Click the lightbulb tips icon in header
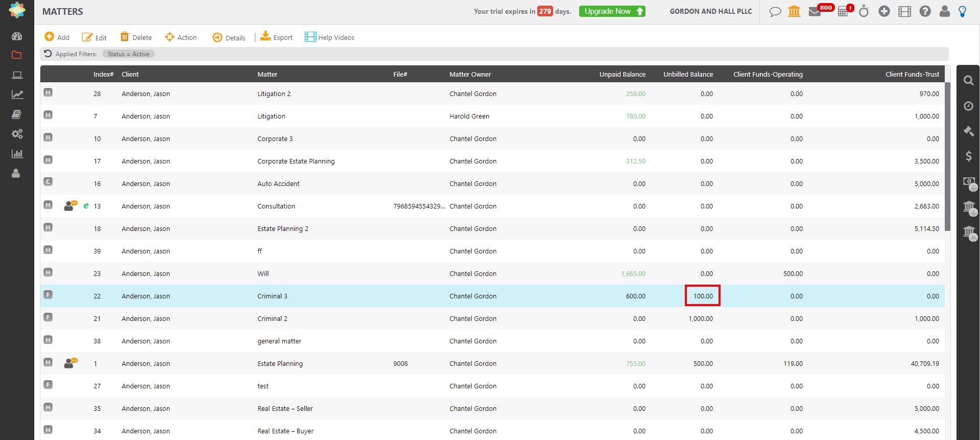This screenshot has height=440, width=980. point(963,11)
